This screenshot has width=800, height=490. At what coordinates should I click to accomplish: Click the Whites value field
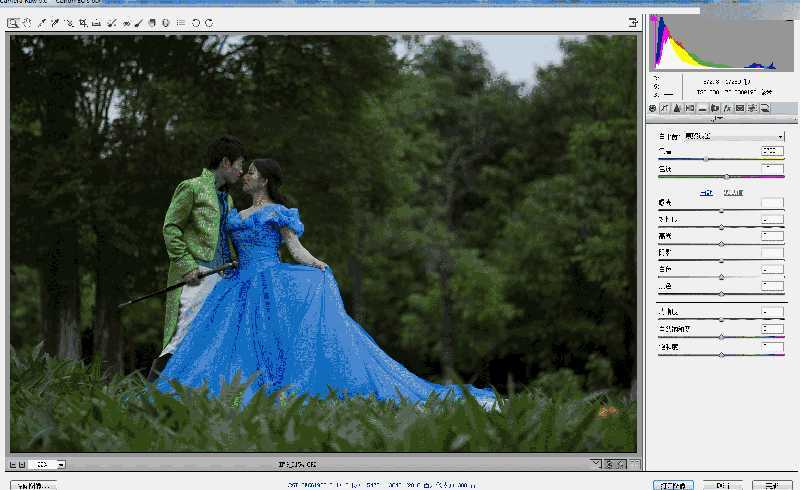tap(772, 269)
